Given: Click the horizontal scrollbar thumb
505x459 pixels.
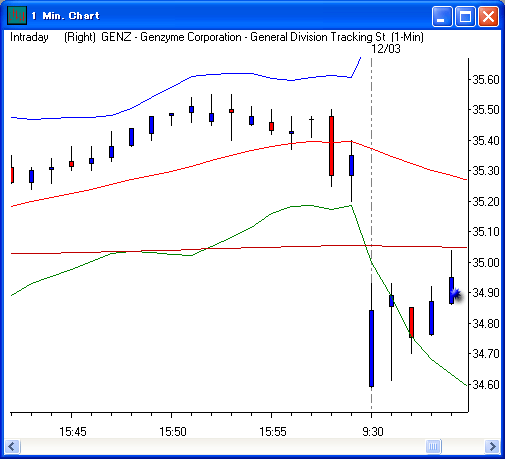Looking at the screenshot, I should (x=433, y=446).
